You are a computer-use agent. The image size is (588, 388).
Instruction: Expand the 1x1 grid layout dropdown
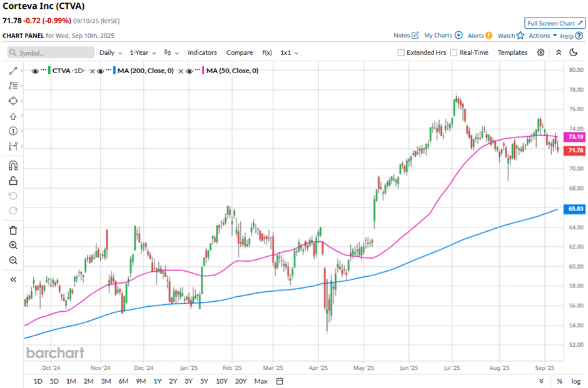click(x=289, y=53)
